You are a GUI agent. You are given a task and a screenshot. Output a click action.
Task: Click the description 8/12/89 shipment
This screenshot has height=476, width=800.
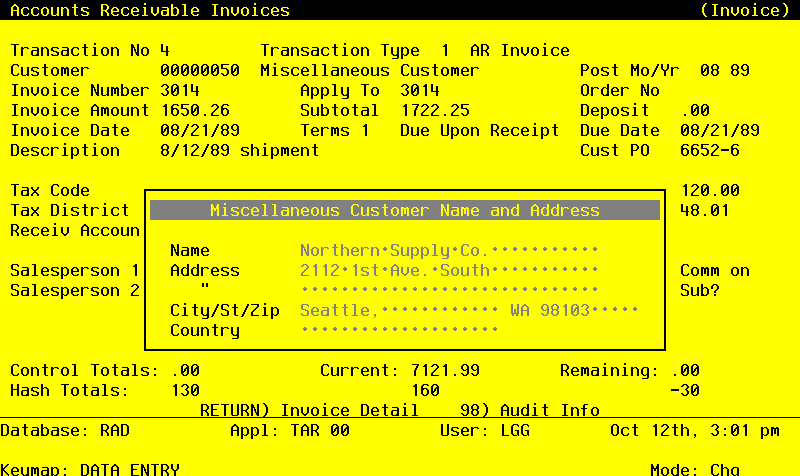click(239, 151)
